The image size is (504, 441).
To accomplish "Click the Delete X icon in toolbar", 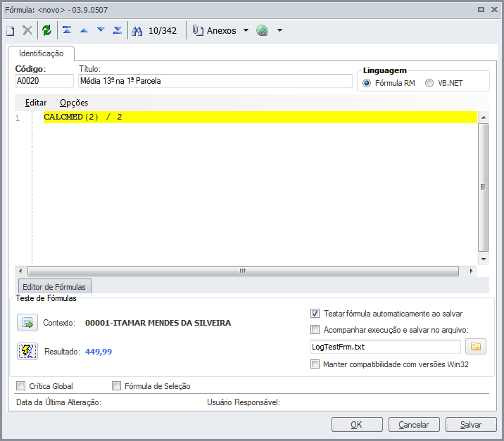I will pos(27,30).
